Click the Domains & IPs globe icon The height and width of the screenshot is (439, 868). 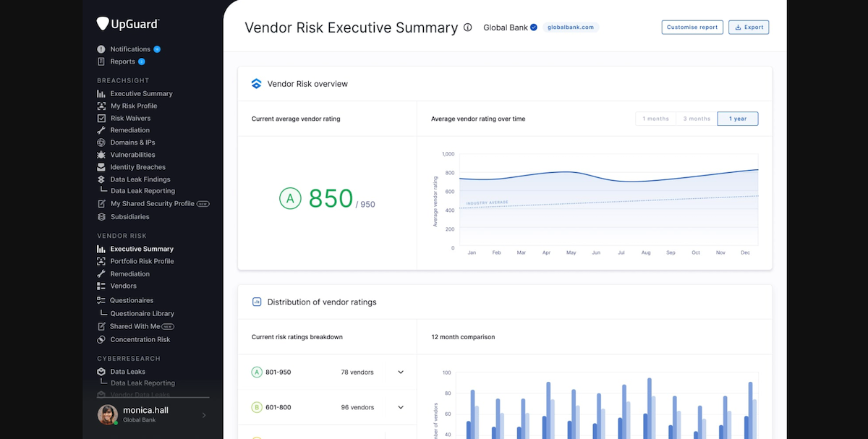(x=102, y=142)
